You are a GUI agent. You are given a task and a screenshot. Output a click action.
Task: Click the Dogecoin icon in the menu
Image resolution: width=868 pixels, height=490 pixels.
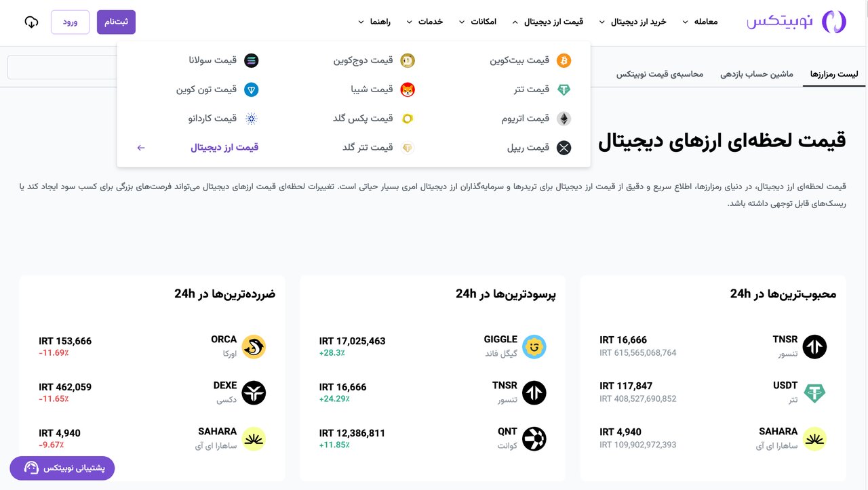point(408,61)
